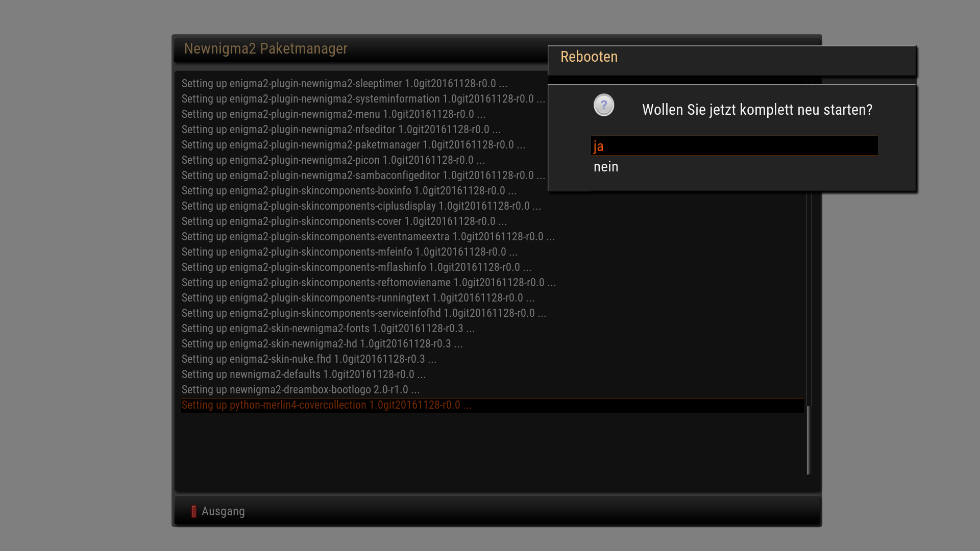
Task: Click the newnigma2-dreambox-bootlogo log entry
Action: [301, 390]
